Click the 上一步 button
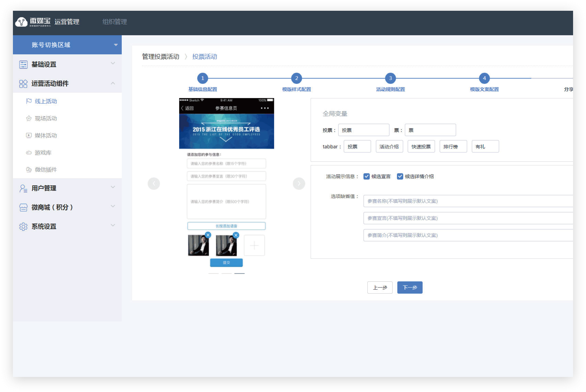586x392 pixels. (380, 288)
